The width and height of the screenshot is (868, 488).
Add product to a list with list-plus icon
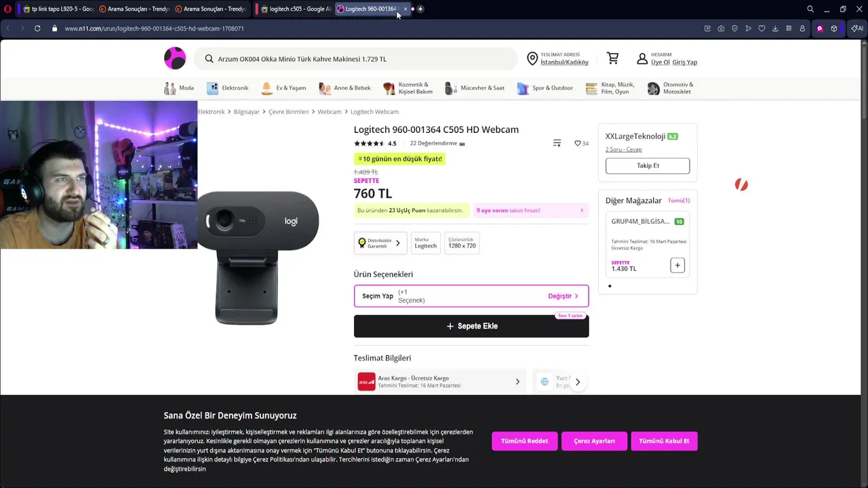pos(557,143)
